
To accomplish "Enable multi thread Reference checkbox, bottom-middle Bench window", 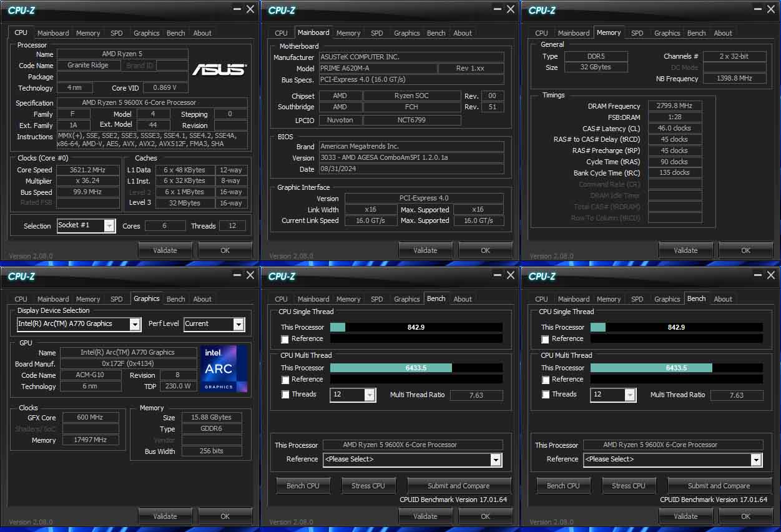I will pyautogui.click(x=285, y=380).
